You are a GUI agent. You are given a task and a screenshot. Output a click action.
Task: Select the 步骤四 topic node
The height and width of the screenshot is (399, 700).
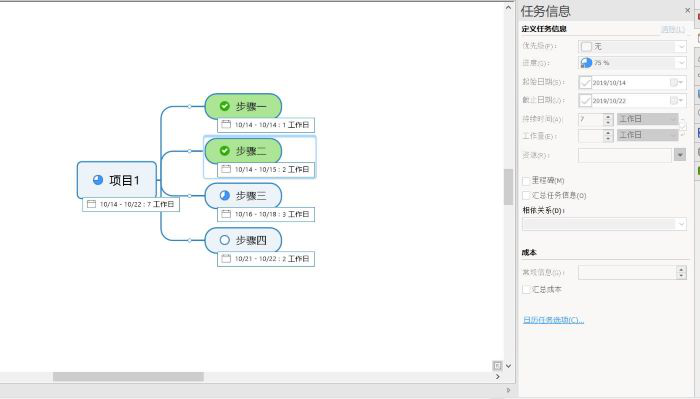(243, 240)
